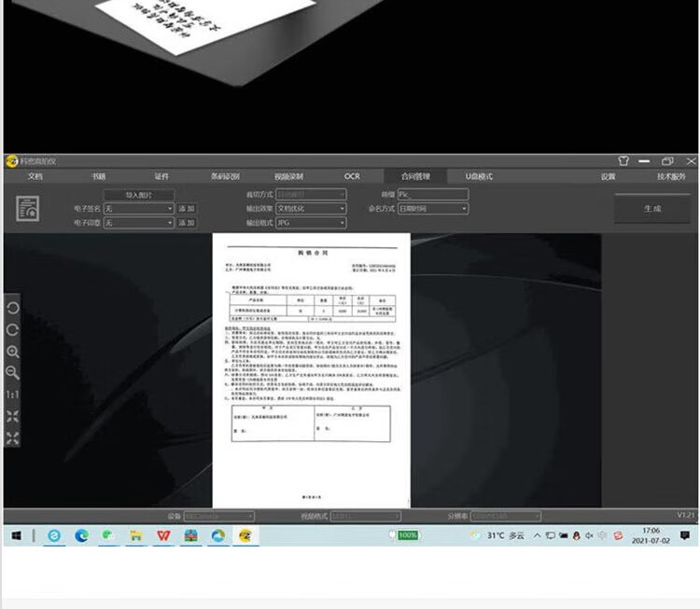Open WPS Office from the taskbar
This screenshot has width=700, height=609.
pyautogui.click(x=163, y=536)
